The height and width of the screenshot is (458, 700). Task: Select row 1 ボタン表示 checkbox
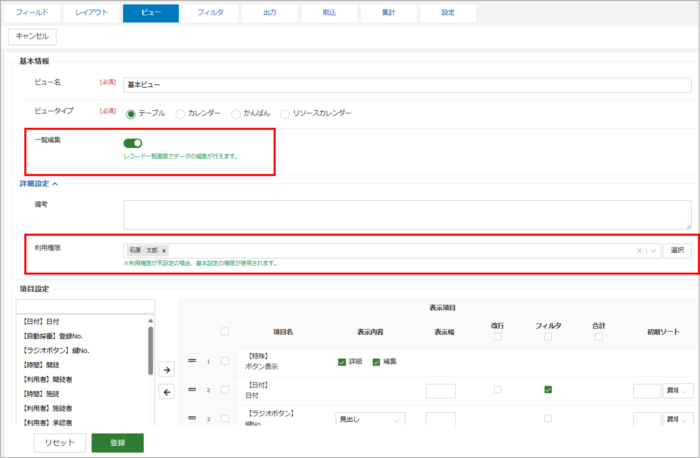225,361
